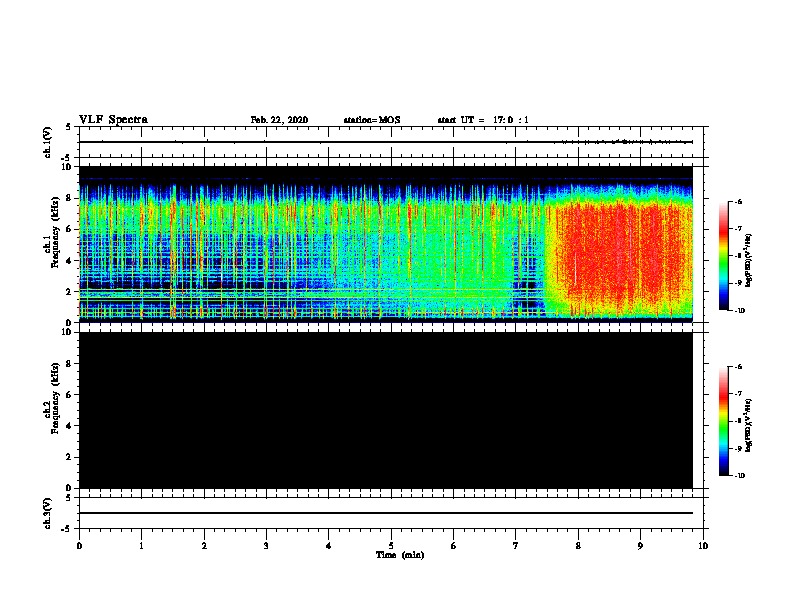Click time axis tick label 6
Image resolution: width=792 pixels, height=612 pixels.
(453, 546)
